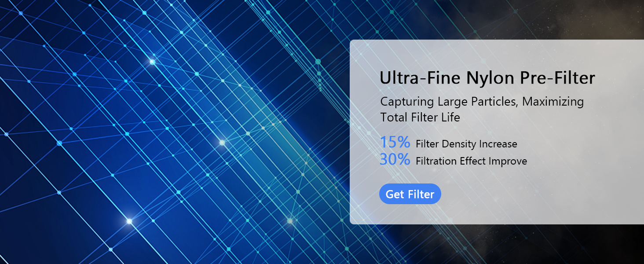Click the Ultra-Fine Nylon Pre-Filter heading
644x264 pixels.
487,78
